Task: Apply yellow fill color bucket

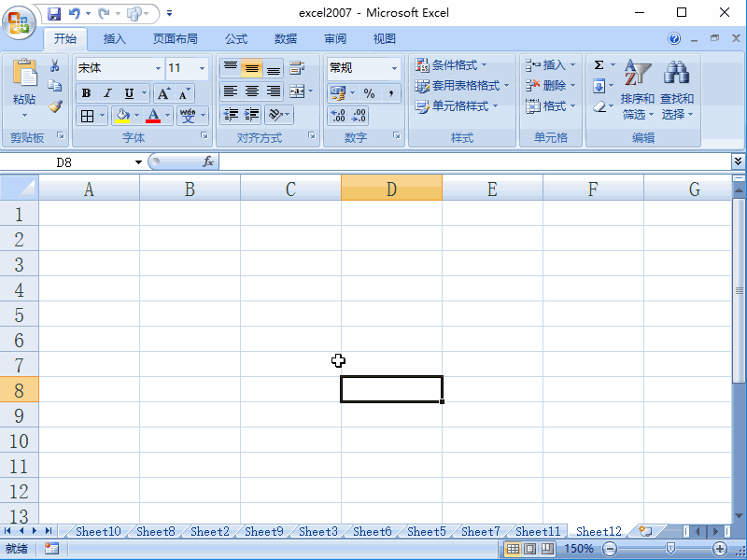Action: [122, 116]
